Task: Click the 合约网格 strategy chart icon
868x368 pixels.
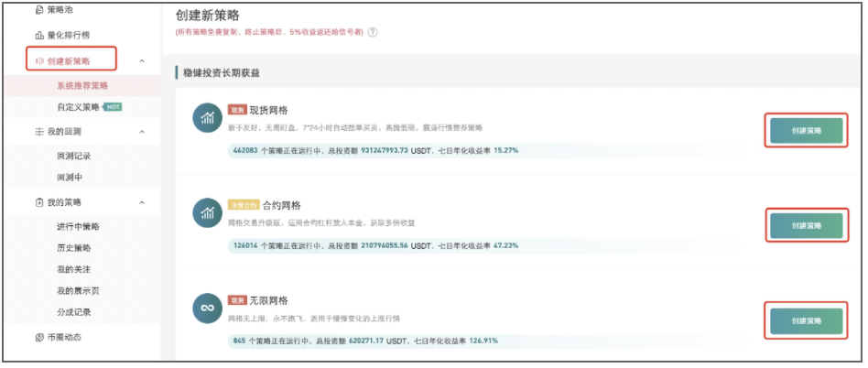Action: coord(207,213)
